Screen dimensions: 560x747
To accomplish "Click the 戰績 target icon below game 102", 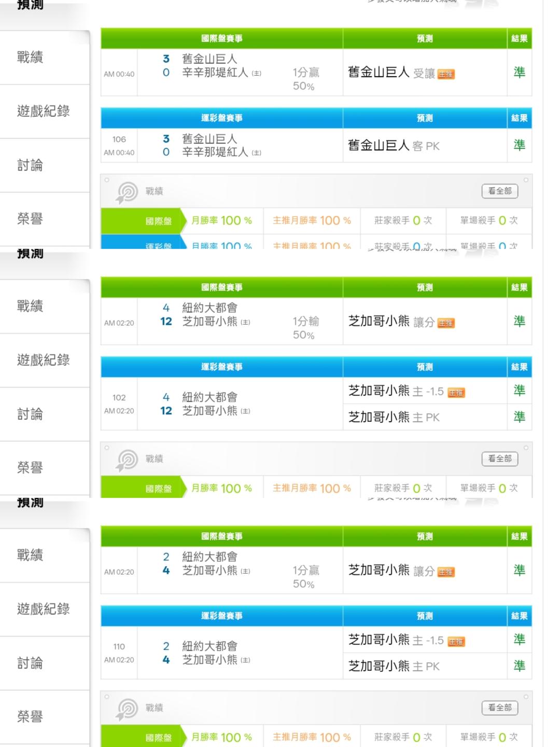I will coord(127,460).
